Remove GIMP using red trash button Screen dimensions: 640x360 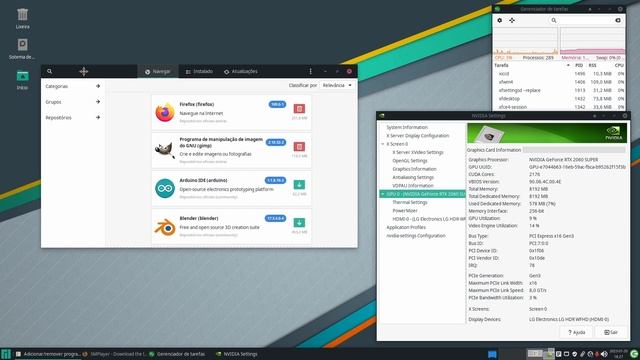[299, 147]
